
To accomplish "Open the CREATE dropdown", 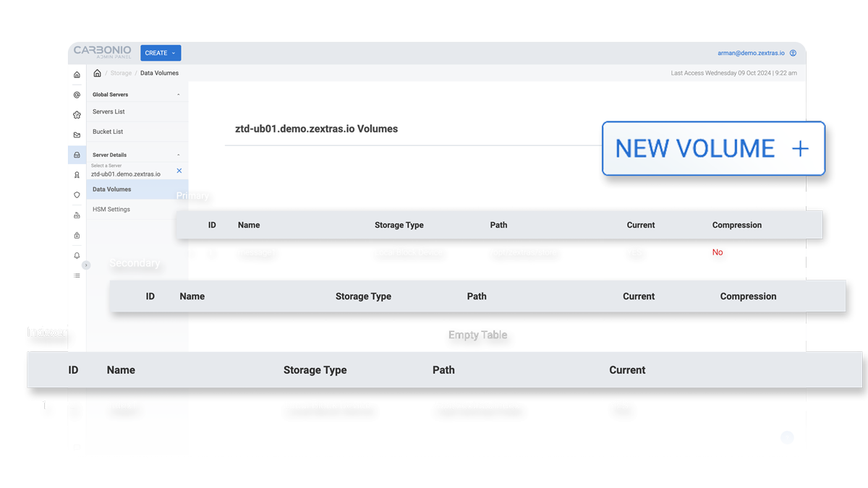I will click(x=161, y=53).
